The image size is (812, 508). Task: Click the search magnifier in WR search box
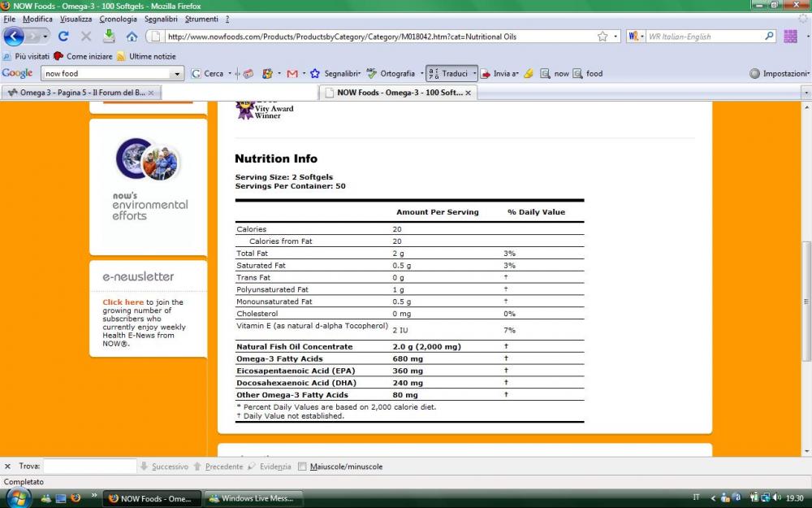click(x=769, y=37)
